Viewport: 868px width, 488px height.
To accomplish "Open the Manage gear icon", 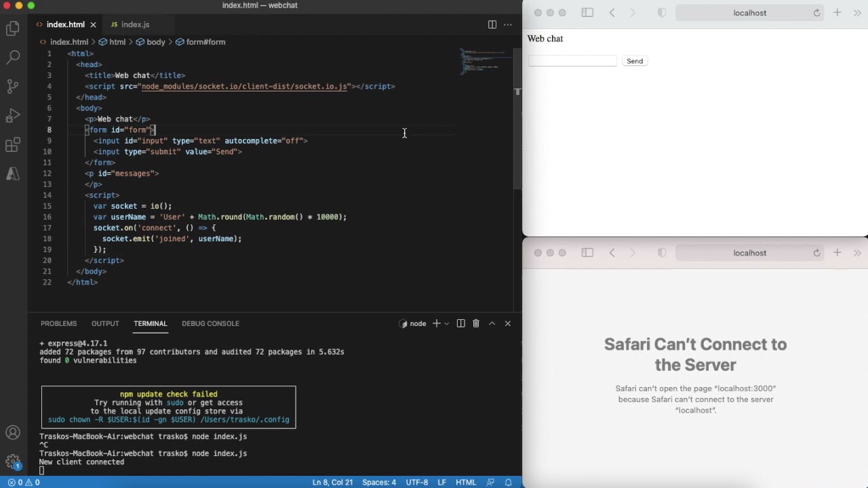I will (13, 462).
